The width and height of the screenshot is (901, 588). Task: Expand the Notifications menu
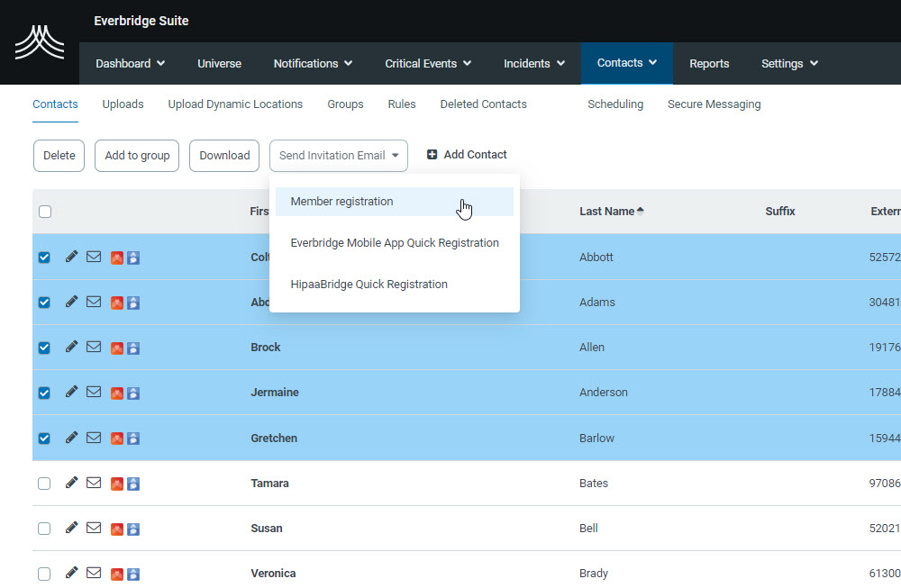[313, 63]
